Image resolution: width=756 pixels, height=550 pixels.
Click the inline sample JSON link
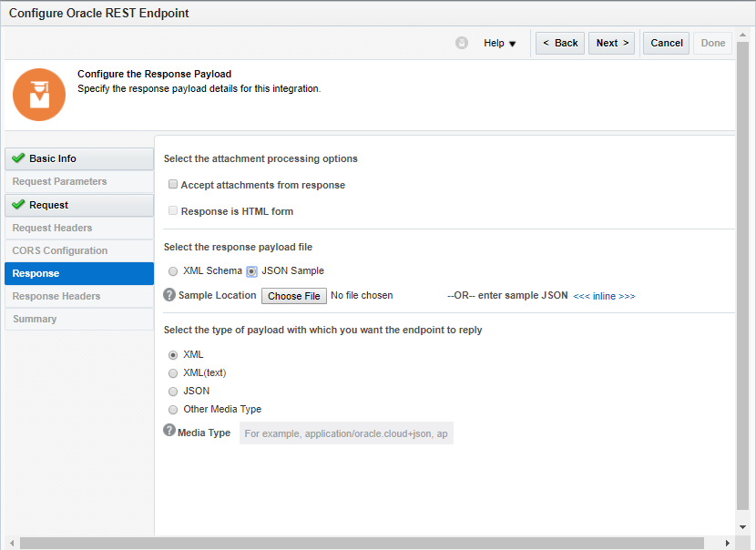pyautogui.click(x=604, y=296)
